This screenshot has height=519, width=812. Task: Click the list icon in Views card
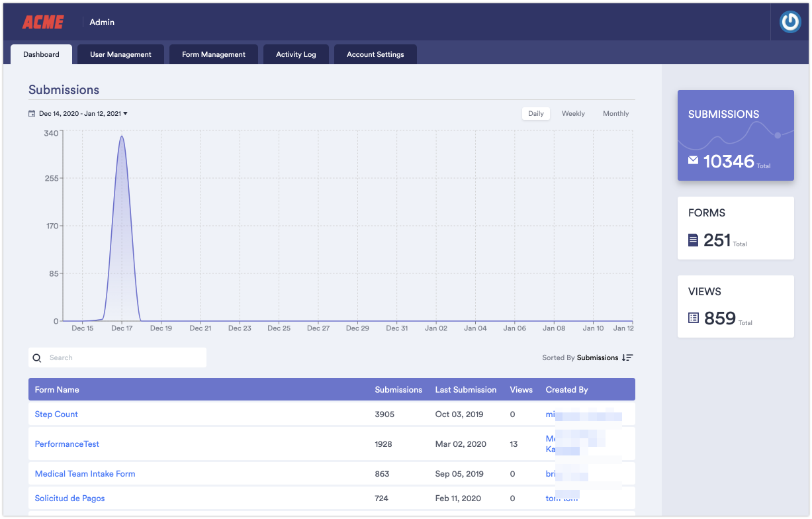coord(693,318)
